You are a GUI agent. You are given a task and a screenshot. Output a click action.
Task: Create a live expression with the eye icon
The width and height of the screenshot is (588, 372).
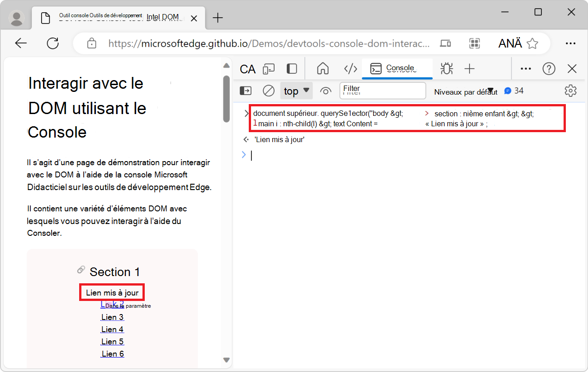tap(326, 91)
